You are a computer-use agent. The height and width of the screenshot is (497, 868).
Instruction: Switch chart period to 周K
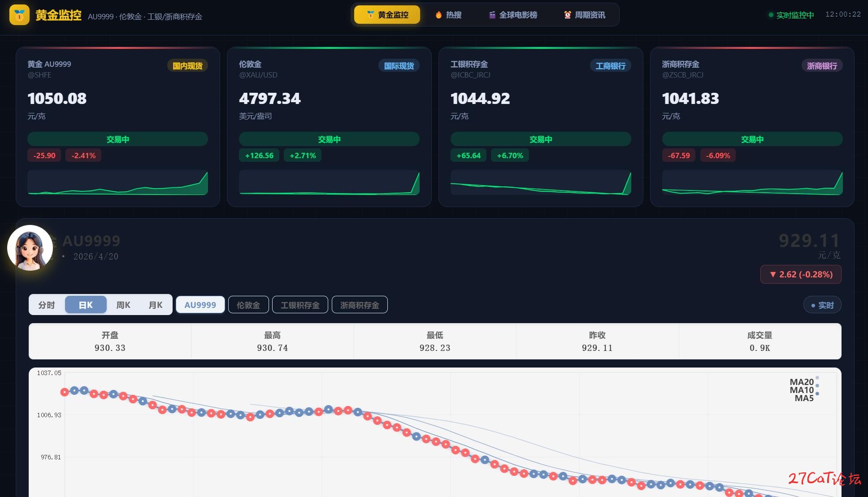[123, 305]
